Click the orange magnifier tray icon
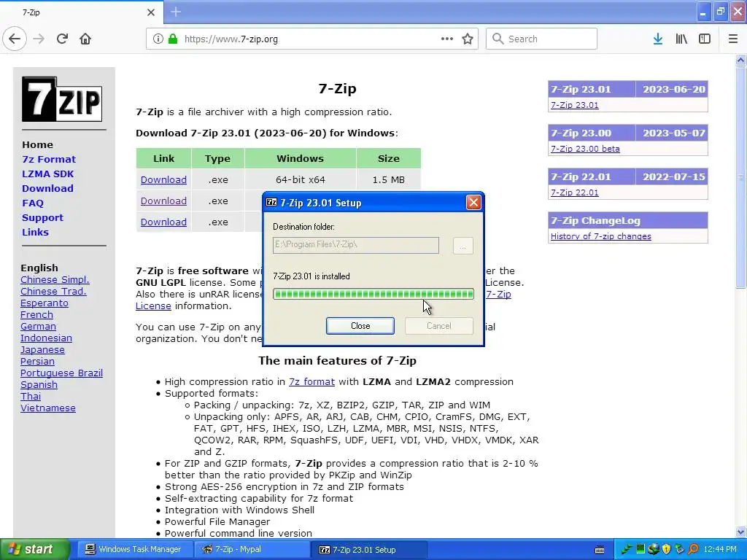This screenshot has height=560, width=747. [x=693, y=550]
